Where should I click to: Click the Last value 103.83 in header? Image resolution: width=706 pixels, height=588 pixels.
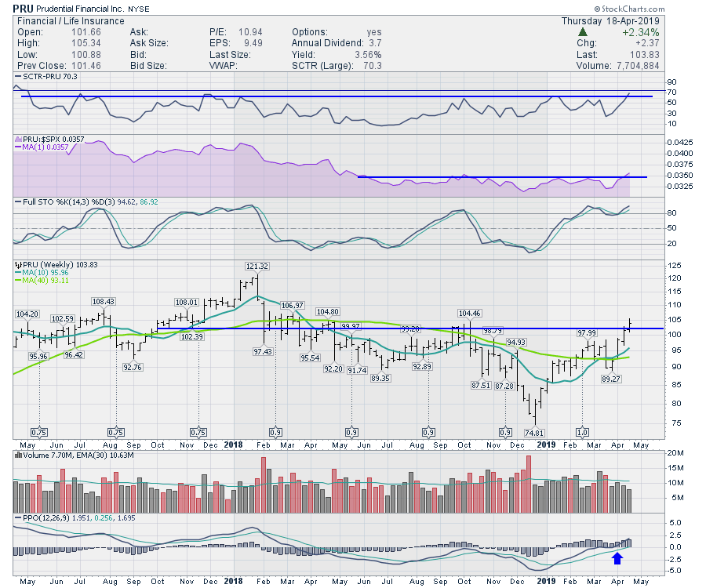pyautogui.click(x=645, y=55)
